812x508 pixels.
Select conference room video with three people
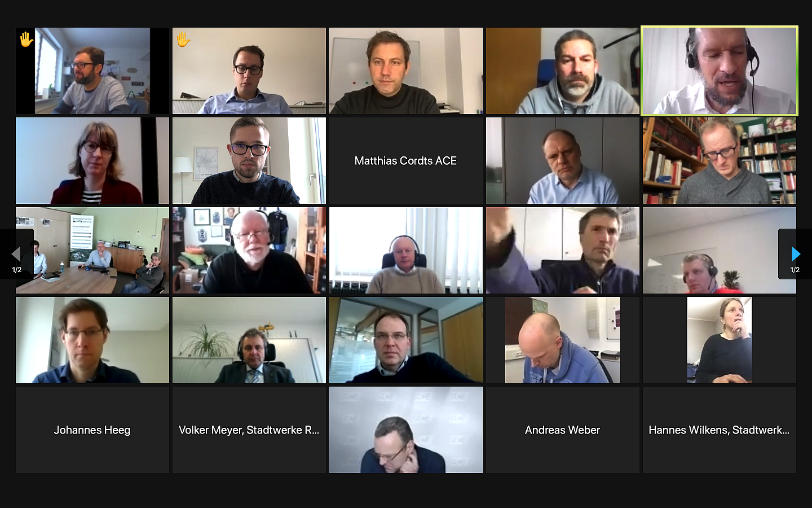click(x=92, y=251)
